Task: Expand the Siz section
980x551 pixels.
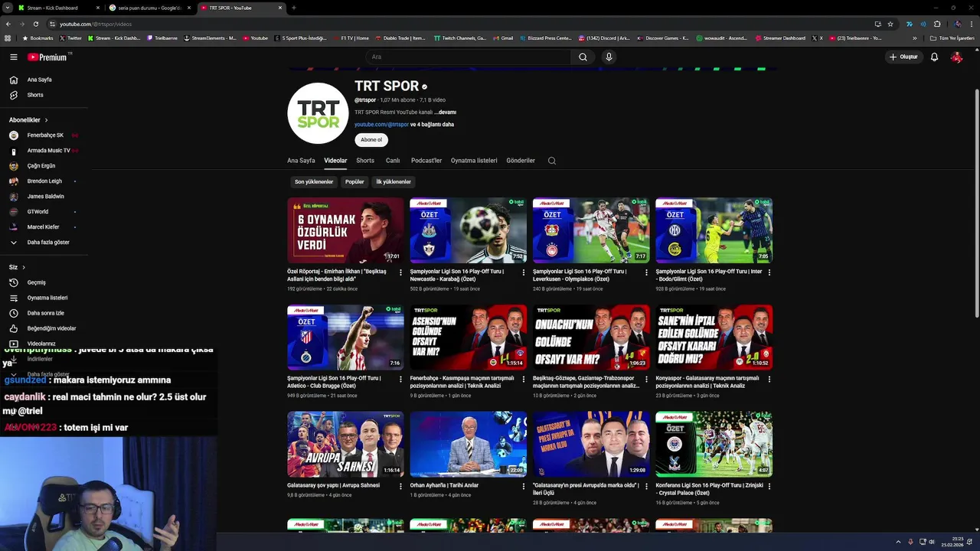Action: pos(17,267)
